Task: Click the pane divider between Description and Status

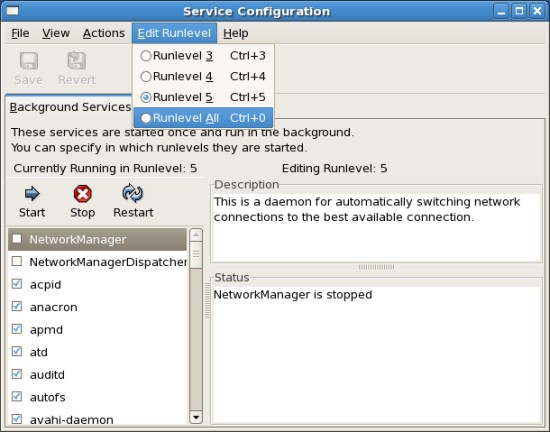Action: pos(376,267)
